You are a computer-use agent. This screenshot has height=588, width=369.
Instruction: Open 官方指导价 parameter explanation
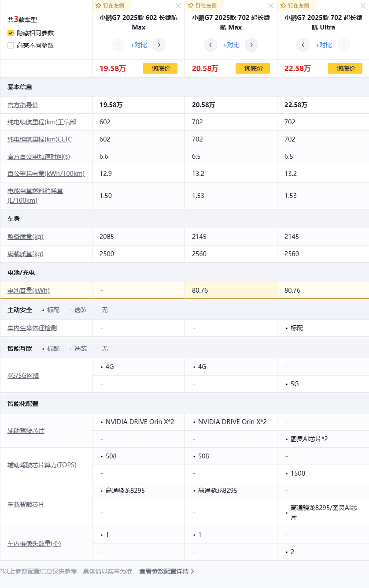point(23,105)
